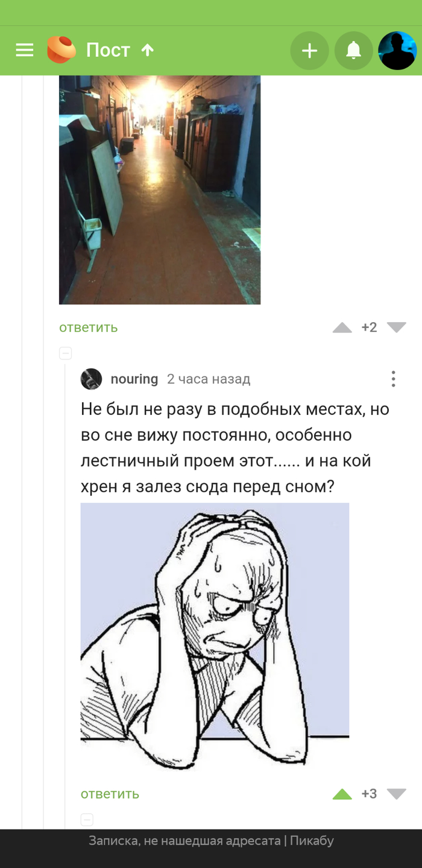Image resolution: width=422 pixels, height=868 pixels.
Task: Open the corridor photo
Action: [160, 189]
